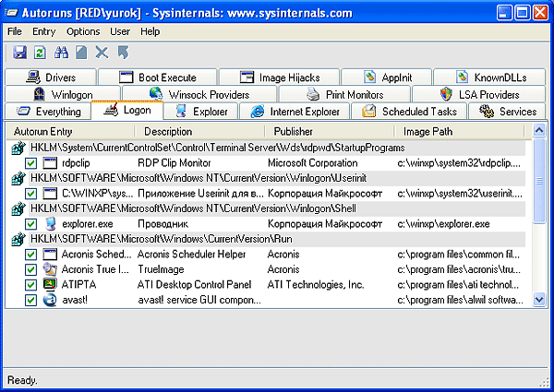The image size is (554, 392).
Task: Sort by Publisher column header
Action: (x=330, y=132)
